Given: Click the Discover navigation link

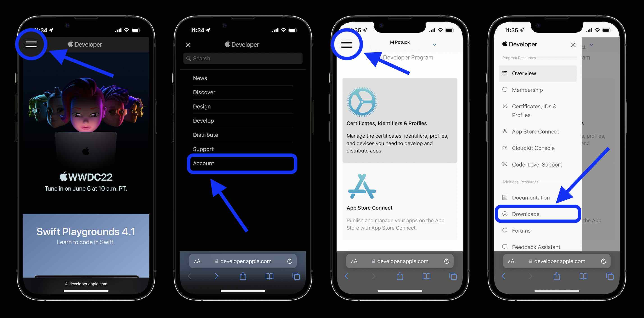Looking at the screenshot, I should pos(204,92).
